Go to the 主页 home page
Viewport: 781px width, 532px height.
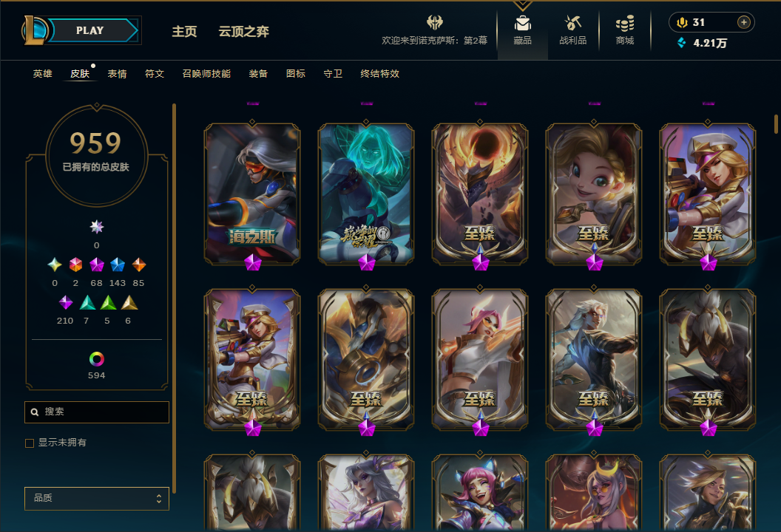point(184,31)
